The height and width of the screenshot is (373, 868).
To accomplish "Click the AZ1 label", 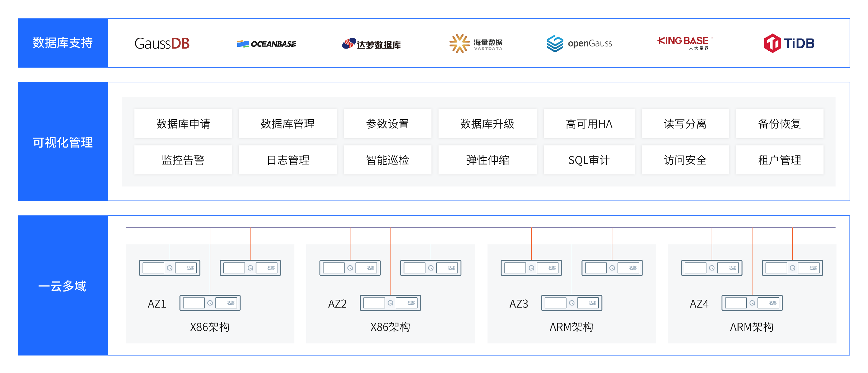I will click(157, 304).
